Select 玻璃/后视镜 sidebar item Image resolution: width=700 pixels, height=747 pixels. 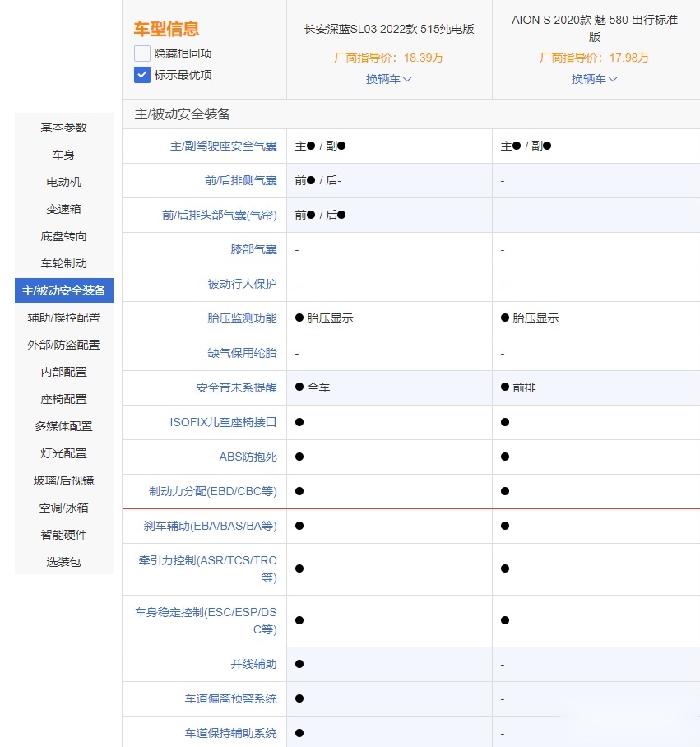pyautogui.click(x=64, y=480)
